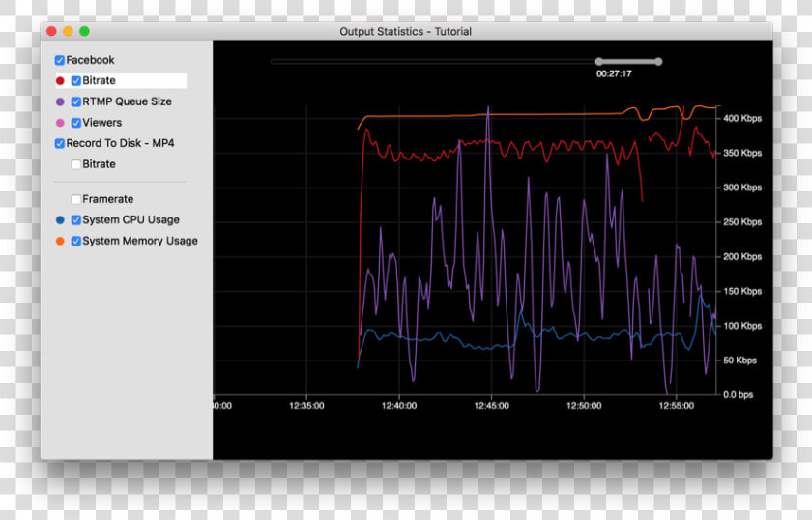Screen dimensions: 812x520
Task: Click the 50 Kbps axis label
Action: pos(739,361)
